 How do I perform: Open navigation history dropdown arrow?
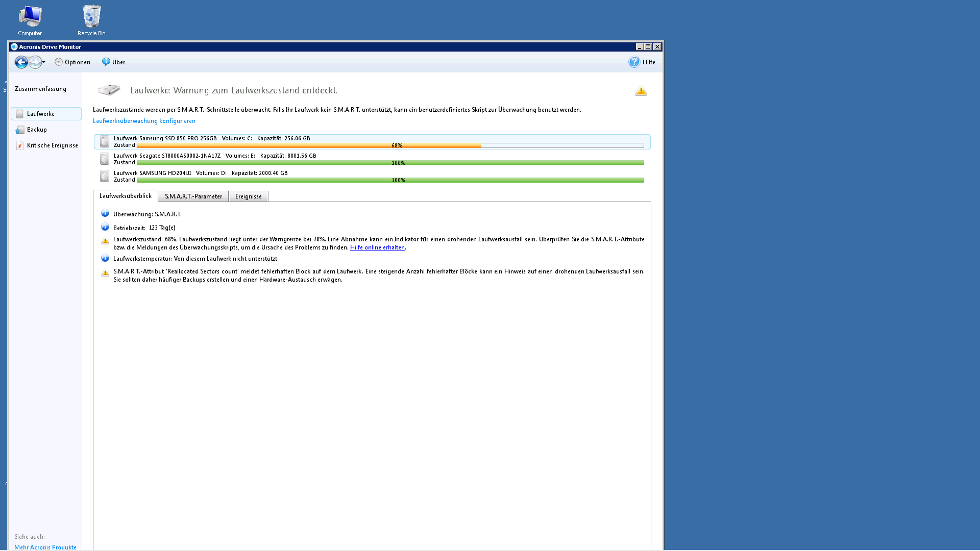44,62
